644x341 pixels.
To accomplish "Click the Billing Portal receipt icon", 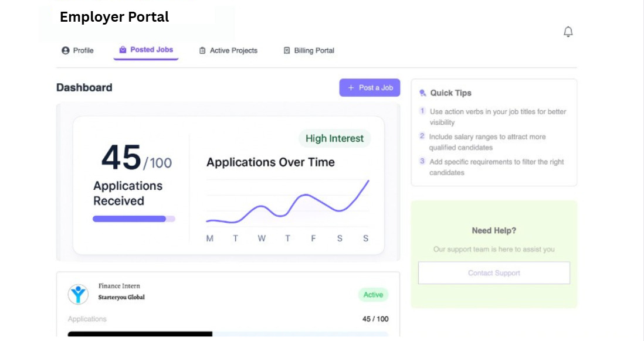I will [287, 51].
